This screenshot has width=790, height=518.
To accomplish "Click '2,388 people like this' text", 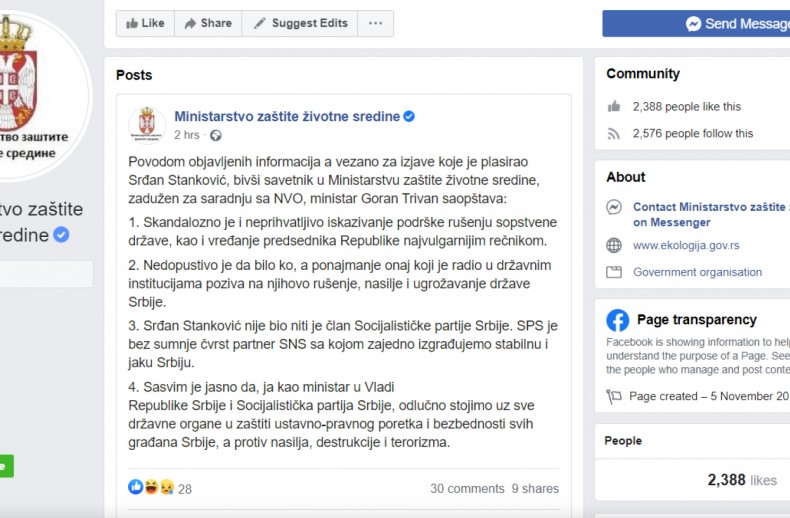I will pyautogui.click(x=687, y=107).
